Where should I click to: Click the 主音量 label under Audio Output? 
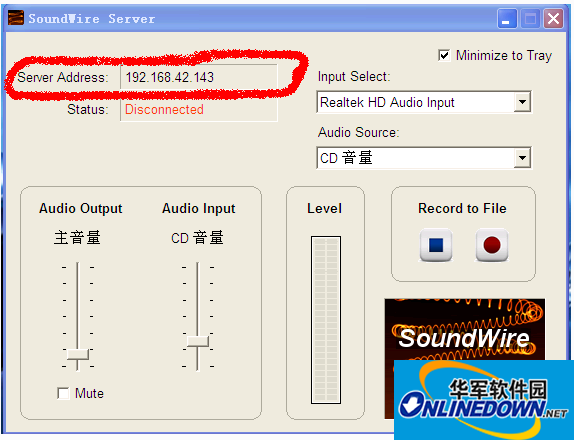pos(77,238)
